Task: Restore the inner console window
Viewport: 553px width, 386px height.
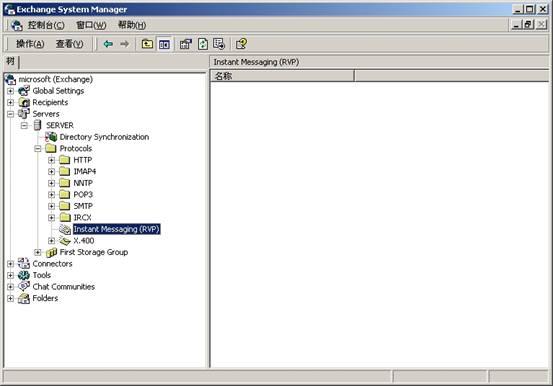Action: 528,25
